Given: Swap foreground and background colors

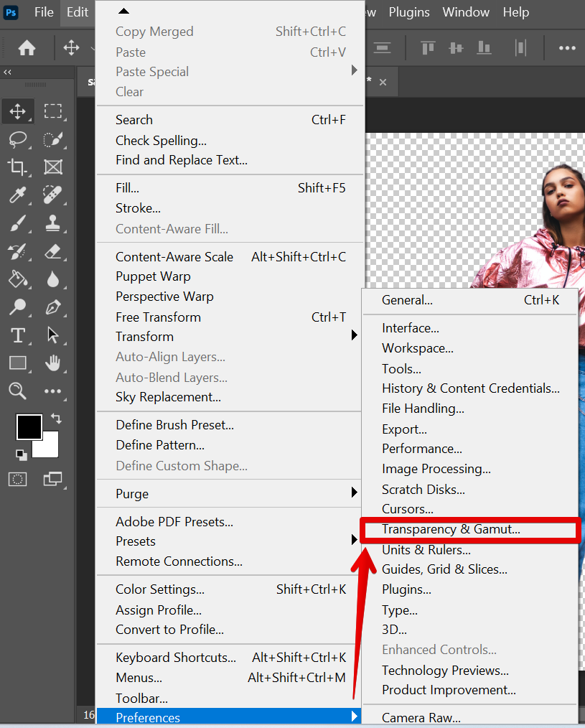Looking at the screenshot, I should (x=56, y=419).
